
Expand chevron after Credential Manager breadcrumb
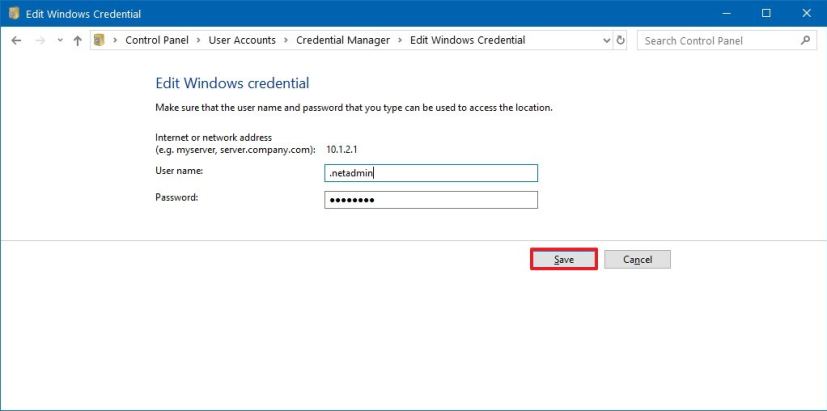[400, 41]
